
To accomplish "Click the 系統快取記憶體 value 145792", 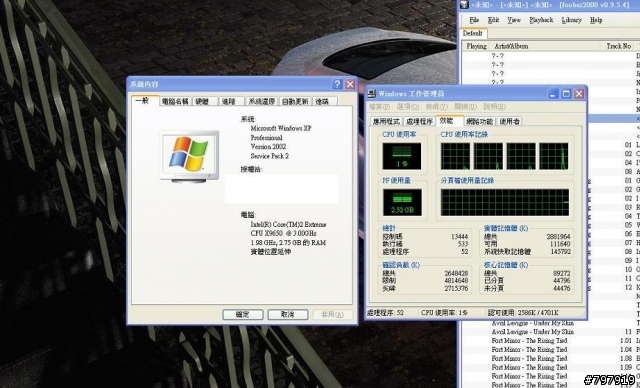I will click(x=560, y=252).
